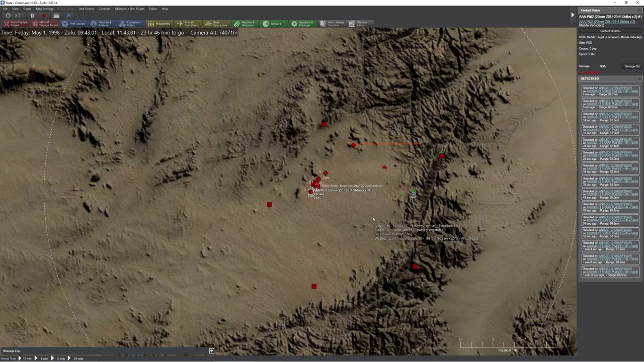Image resolution: width=644 pixels, height=362 pixels.
Task: Click the ship silhouette toolbar icon
Action: pyautogui.click(x=56, y=16)
